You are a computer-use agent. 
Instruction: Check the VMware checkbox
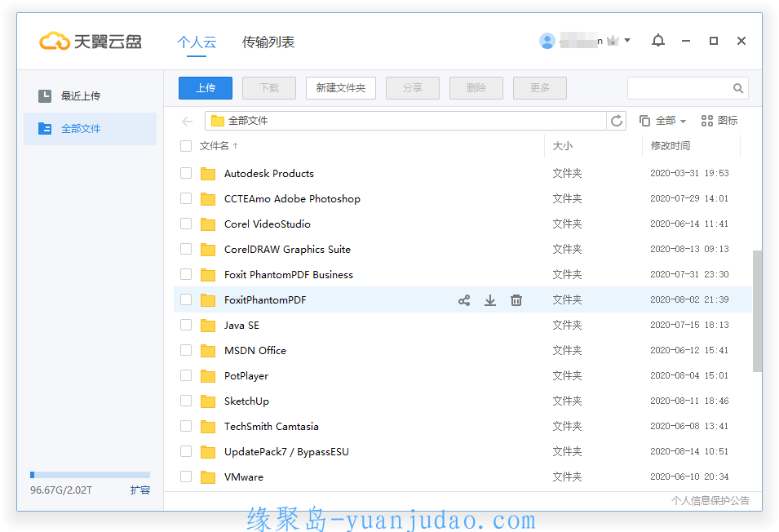(x=186, y=477)
